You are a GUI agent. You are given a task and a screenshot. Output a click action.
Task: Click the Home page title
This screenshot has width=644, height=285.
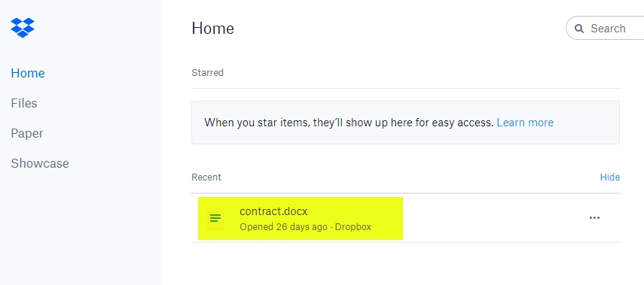click(212, 29)
